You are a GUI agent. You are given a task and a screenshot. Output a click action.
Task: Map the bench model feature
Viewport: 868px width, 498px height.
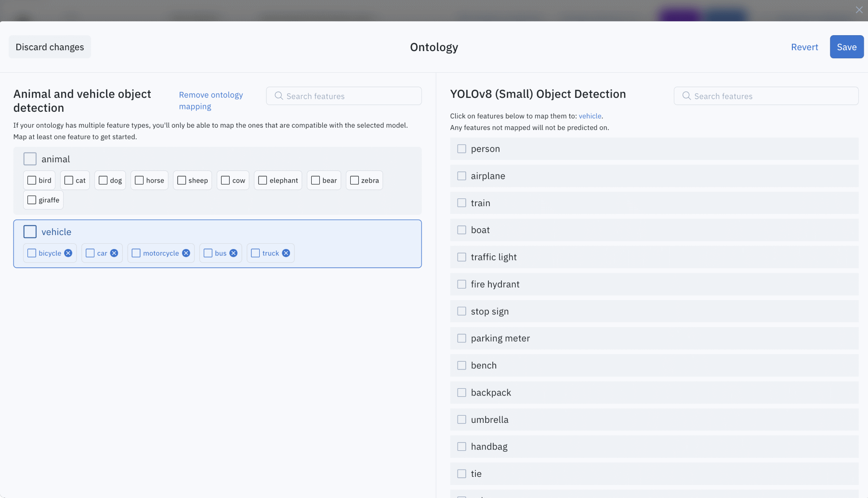coord(654,366)
